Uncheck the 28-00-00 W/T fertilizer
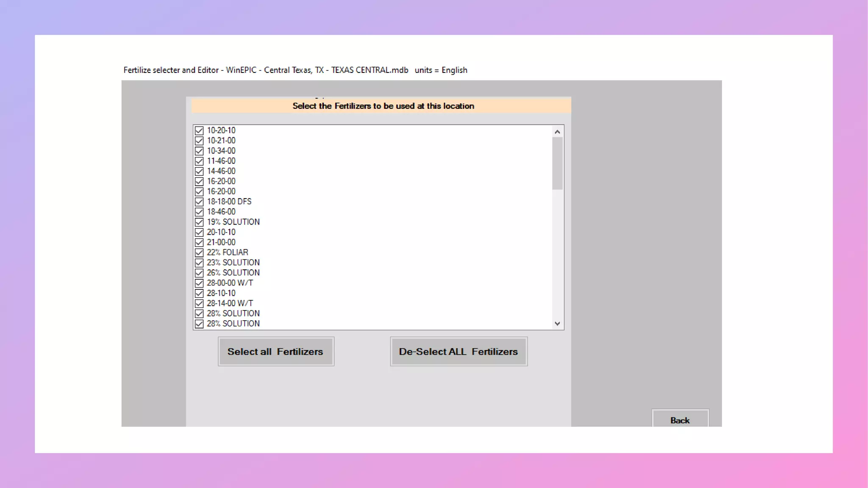This screenshot has width=868, height=488. (x=199, y=283)
